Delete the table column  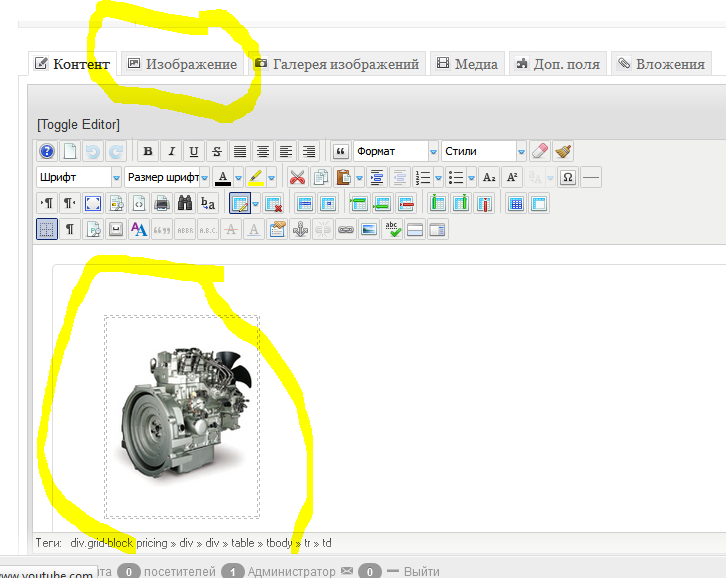point(484,203)
